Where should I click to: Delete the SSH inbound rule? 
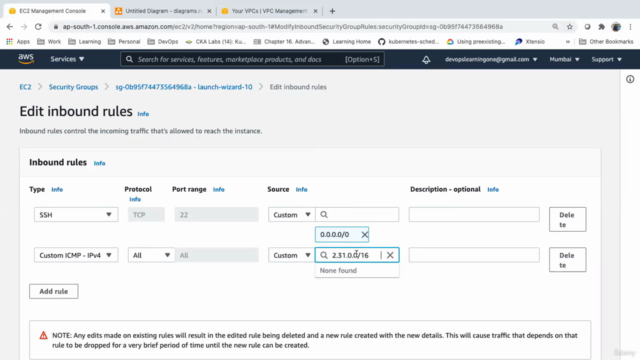click(567, 219)
